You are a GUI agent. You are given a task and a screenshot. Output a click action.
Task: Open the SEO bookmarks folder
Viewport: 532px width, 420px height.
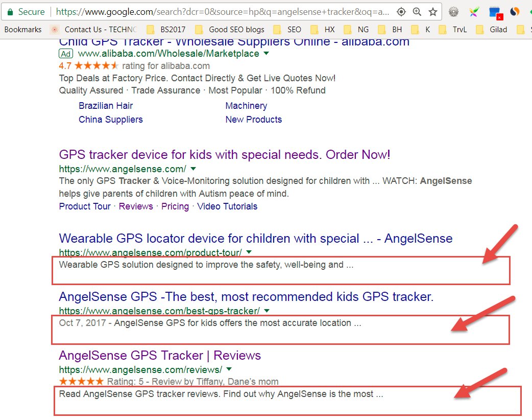[x=287, y=30]
